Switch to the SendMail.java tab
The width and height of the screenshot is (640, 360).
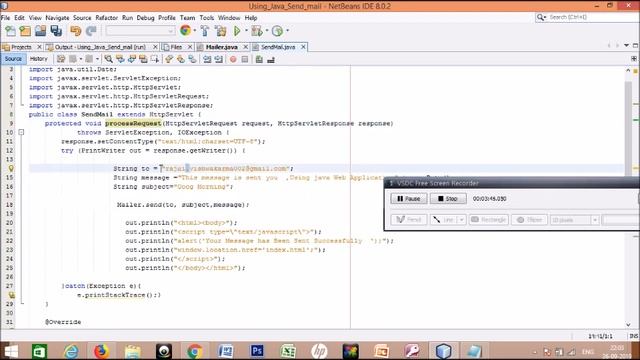(x=278, y=47)
